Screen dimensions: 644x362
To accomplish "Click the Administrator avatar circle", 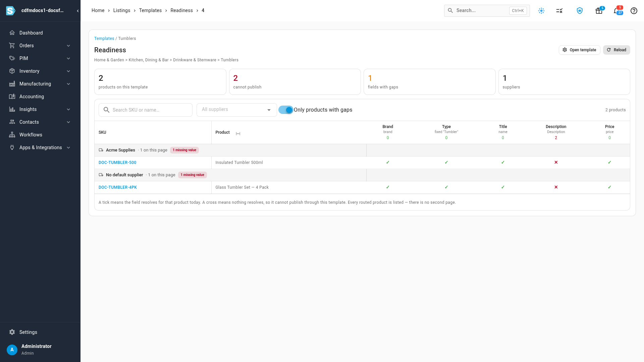I will [x=12, y=350].
